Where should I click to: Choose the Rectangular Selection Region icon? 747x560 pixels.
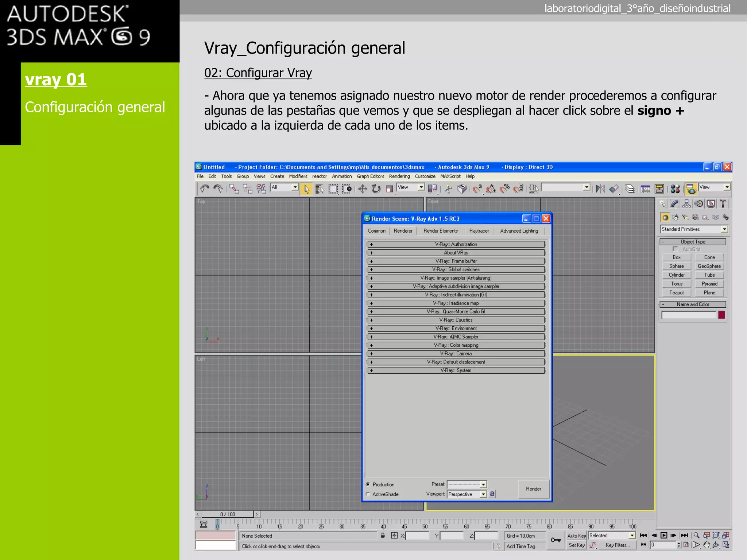click(333, 188)
